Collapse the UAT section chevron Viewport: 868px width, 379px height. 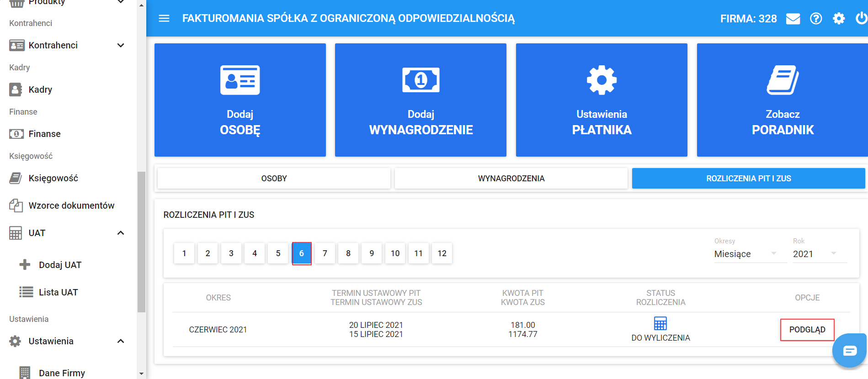(x=121, y=233)
